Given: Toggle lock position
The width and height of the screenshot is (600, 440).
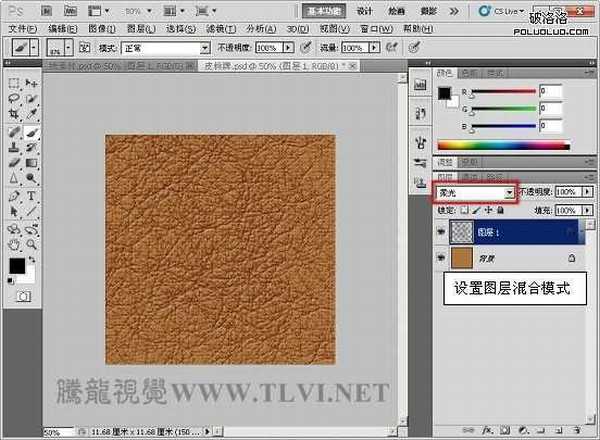Looking at the screenshot, I should tap(488, 210).
